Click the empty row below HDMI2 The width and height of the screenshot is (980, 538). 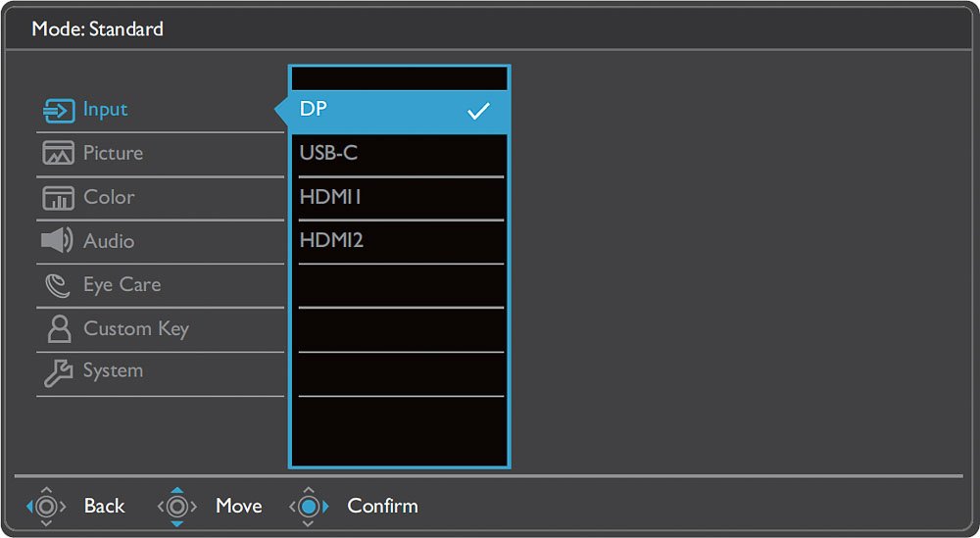coord(400,285)
